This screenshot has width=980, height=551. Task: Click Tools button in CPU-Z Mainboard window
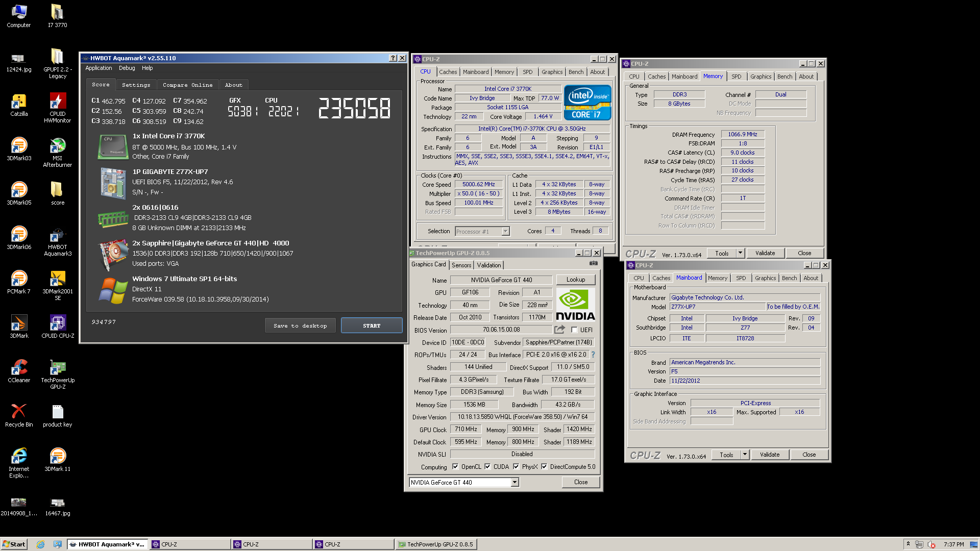726,455
